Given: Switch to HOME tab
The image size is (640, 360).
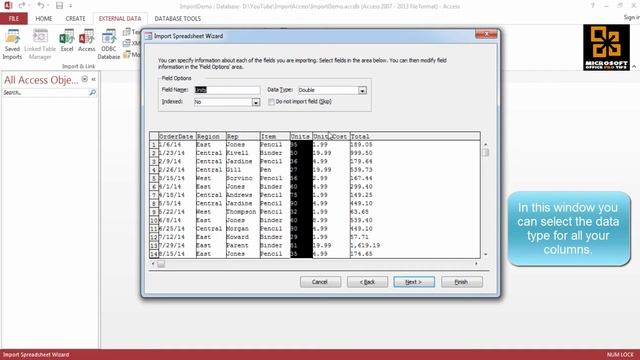Looking at the screenshot, I should 44,18.
